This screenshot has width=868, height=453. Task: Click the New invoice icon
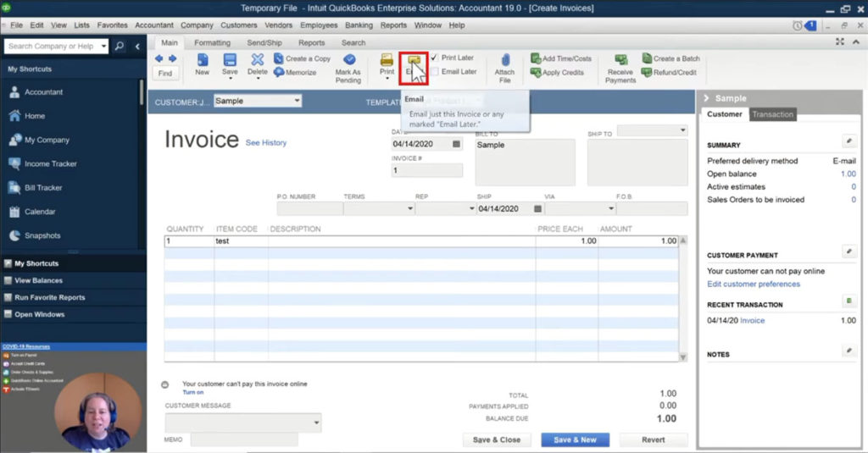tap(202, 60)
